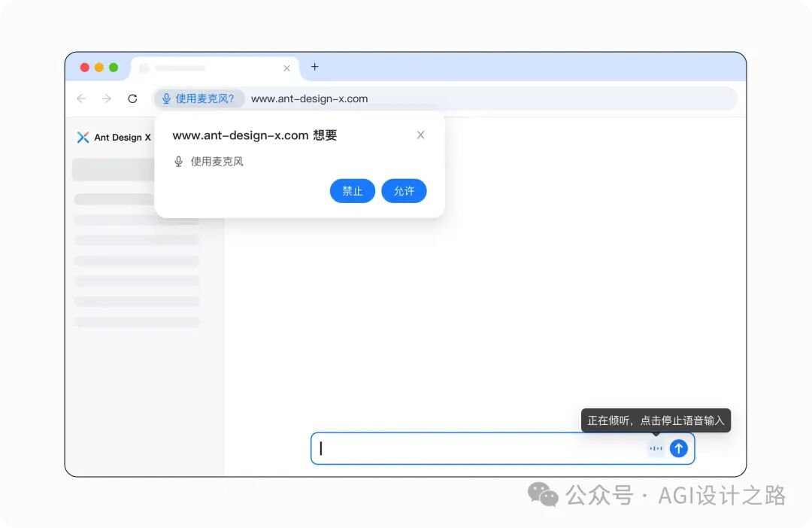Click the browser back arrow

point(81,99)
